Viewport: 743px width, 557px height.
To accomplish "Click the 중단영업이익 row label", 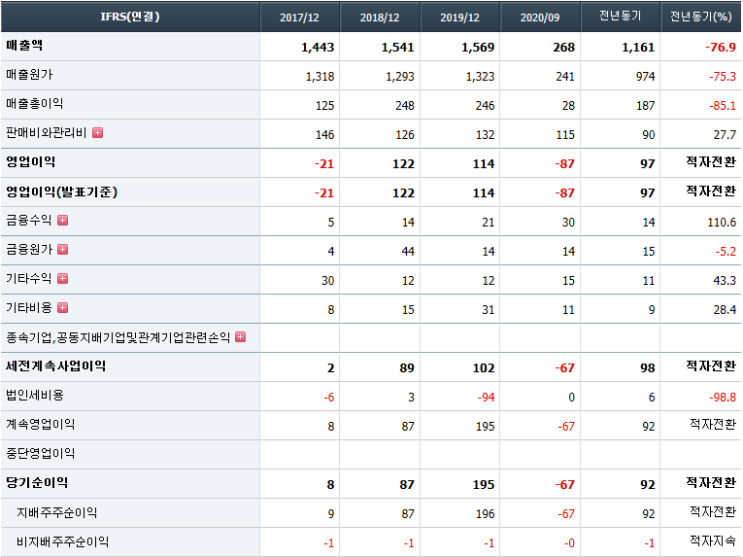I will click(x=40, y=454).
